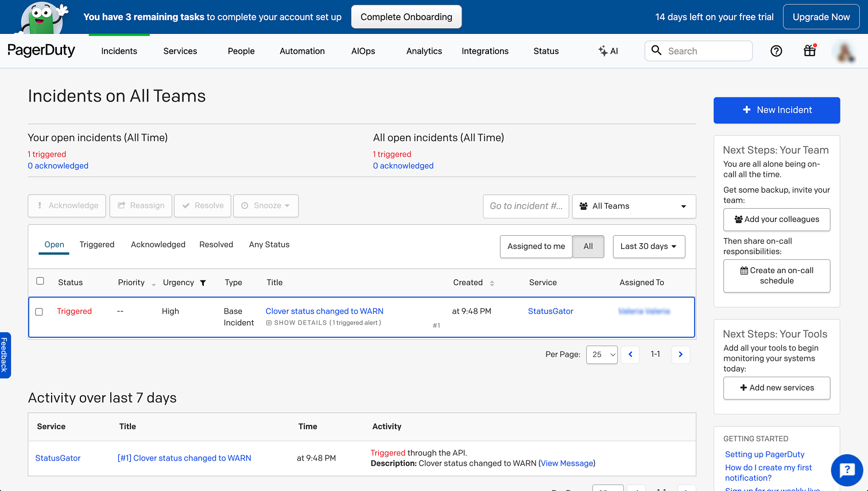Open the Feedback side tab
Viewport: 868px width, 491px height.
point(5,355)
